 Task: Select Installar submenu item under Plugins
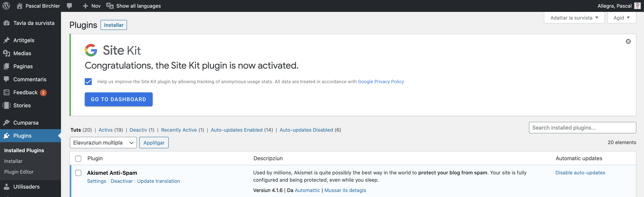pyautogui.click(x=13, y=161)
